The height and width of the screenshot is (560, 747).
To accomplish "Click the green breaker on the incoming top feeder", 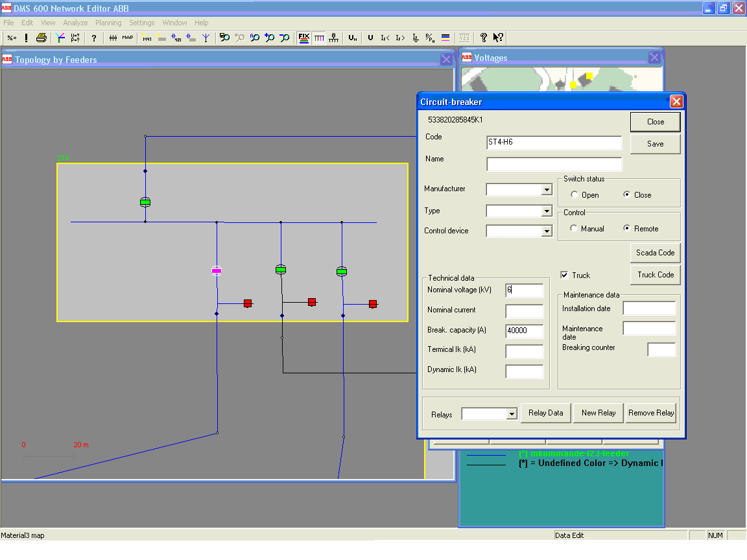I will 145,202.
